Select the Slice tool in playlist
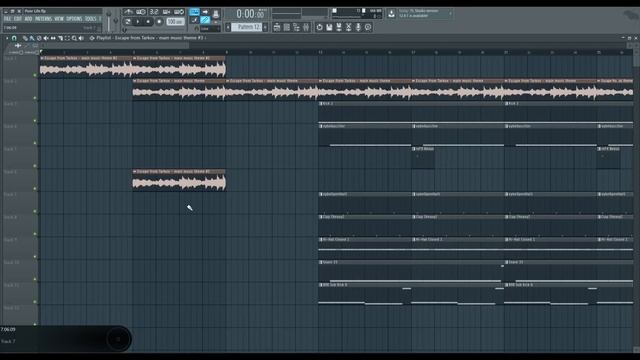The width and height of the screenshot is (640, 360). (60, 38)
